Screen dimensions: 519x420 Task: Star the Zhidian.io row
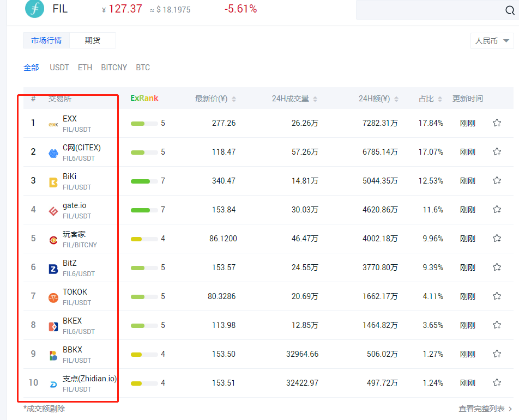(x=497, y=382)
